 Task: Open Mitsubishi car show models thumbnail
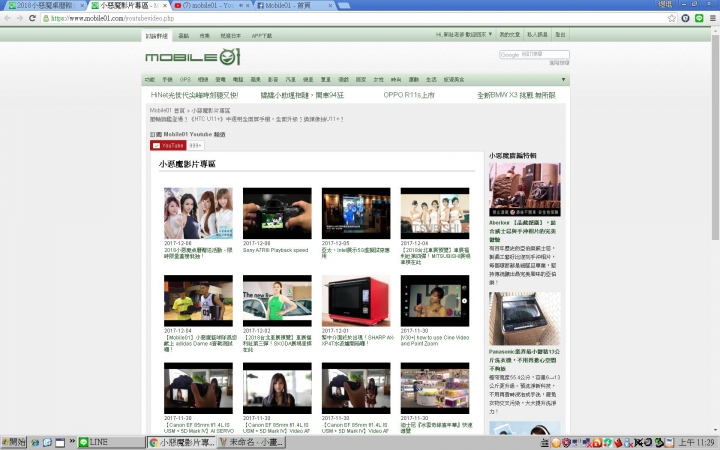pyautogui.click(x=435, y=213)
